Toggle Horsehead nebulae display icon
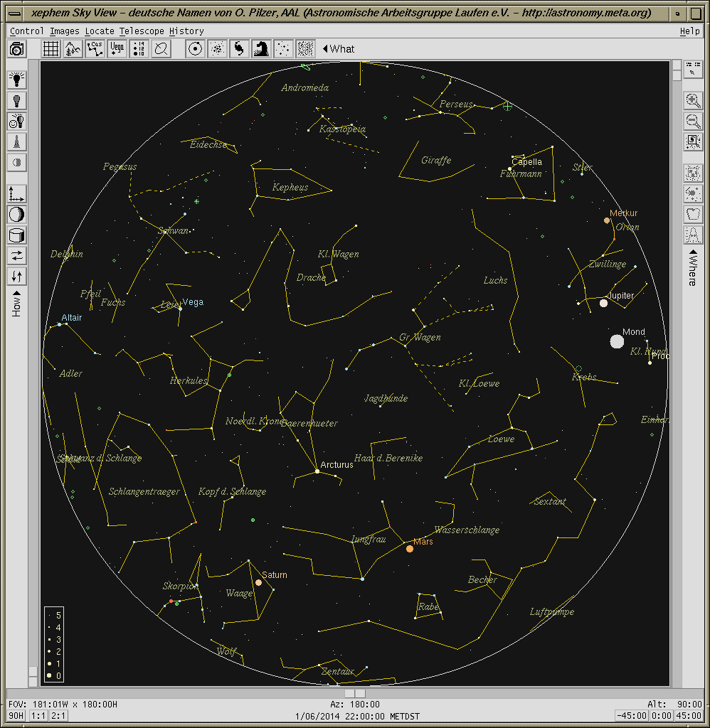Viewport: 710px width, 728px height. (261, 49)
